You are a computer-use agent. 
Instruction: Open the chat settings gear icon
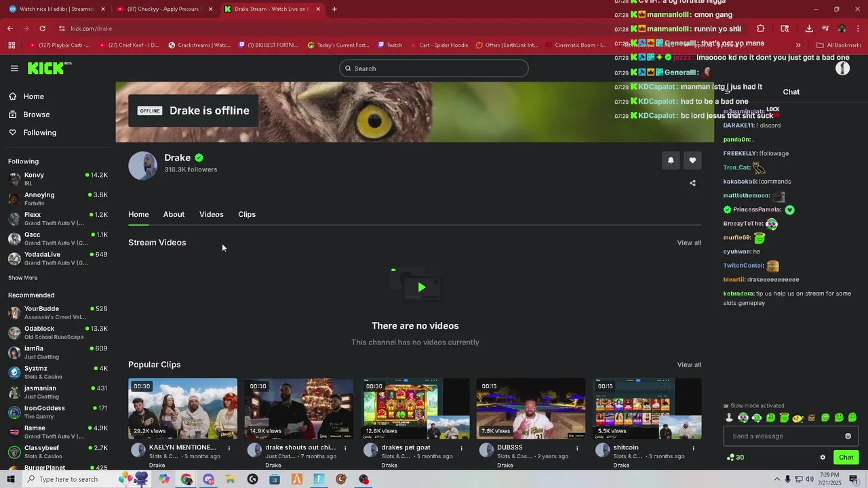(823, 457)
